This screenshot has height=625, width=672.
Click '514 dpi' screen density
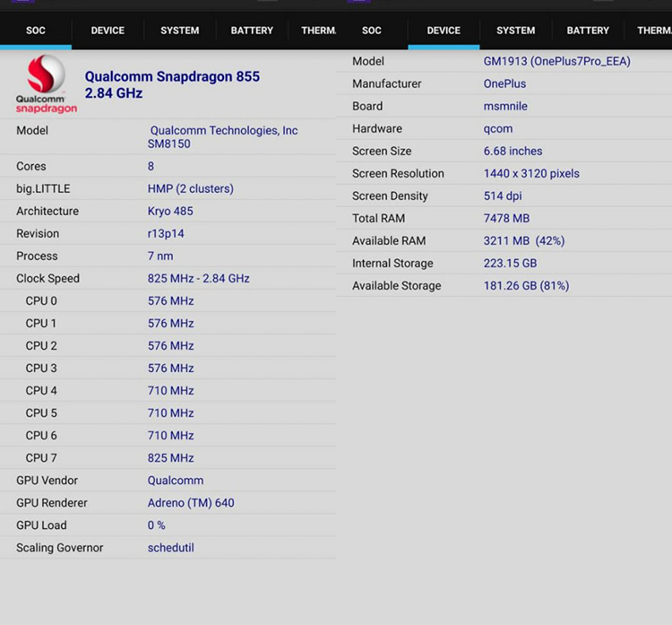[x=503, y=196]
